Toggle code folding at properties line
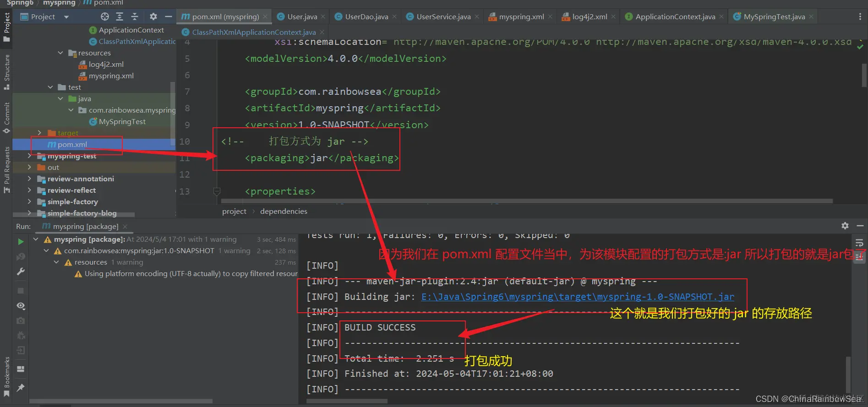 pyautogui.click(x=217, y=191)
